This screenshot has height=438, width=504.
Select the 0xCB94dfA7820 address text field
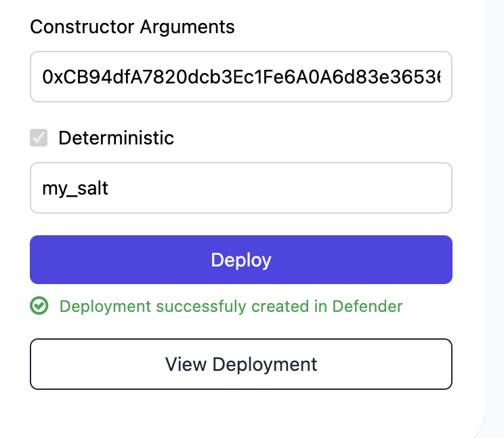pyautogui.click(x=241, y=77)
